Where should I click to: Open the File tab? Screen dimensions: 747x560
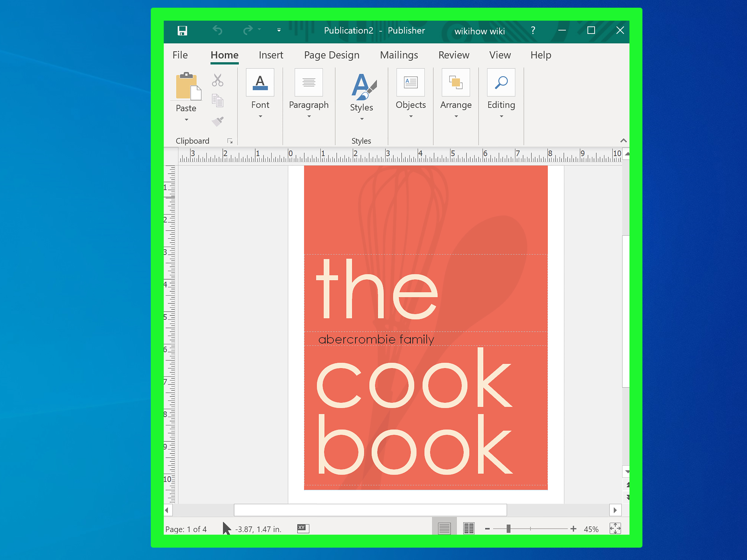click(180, 55)
